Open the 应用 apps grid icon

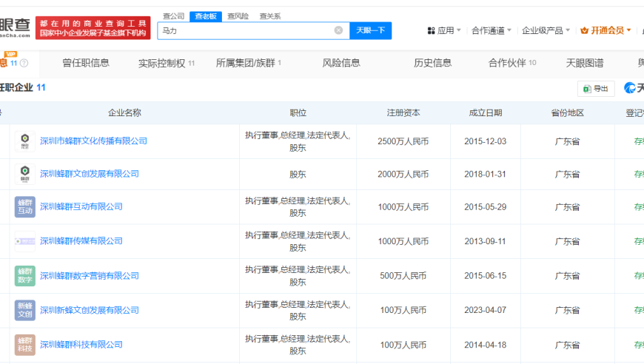pyautogui.click(x=431, y=31)
